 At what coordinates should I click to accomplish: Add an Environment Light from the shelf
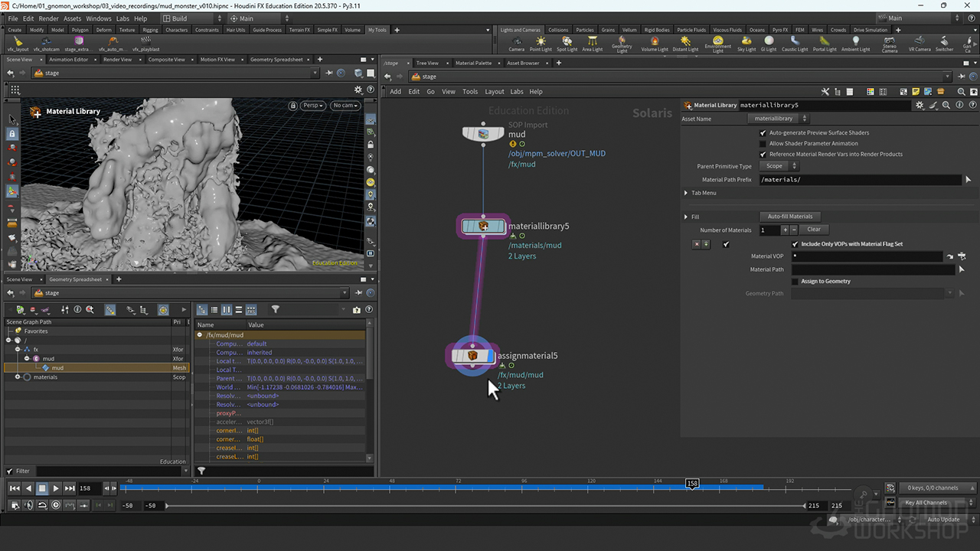click(717, 41)
